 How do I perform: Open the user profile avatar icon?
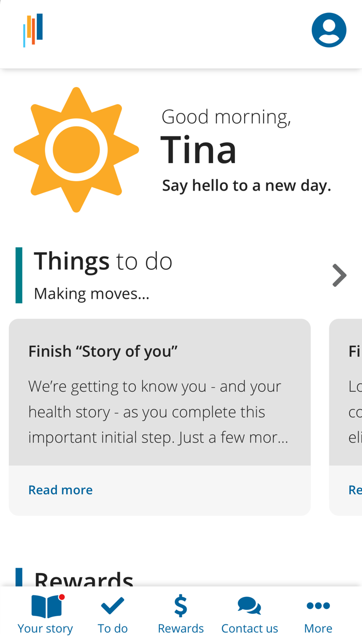[329, 30]
